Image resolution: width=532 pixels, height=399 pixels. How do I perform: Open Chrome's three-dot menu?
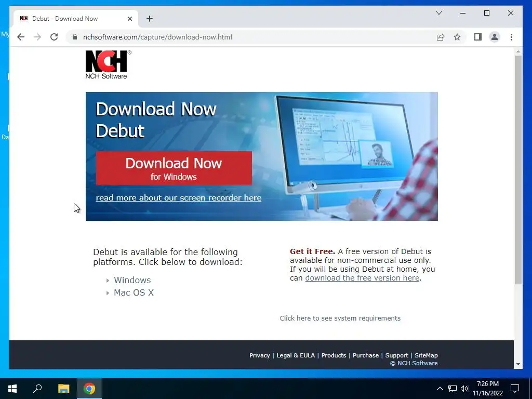pos(511,37)
